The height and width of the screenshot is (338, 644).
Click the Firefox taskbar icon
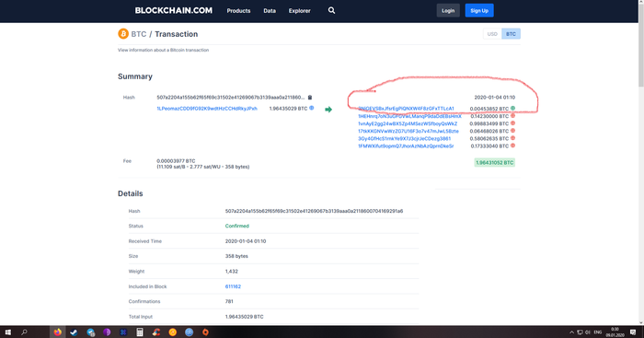click(57, 332)
